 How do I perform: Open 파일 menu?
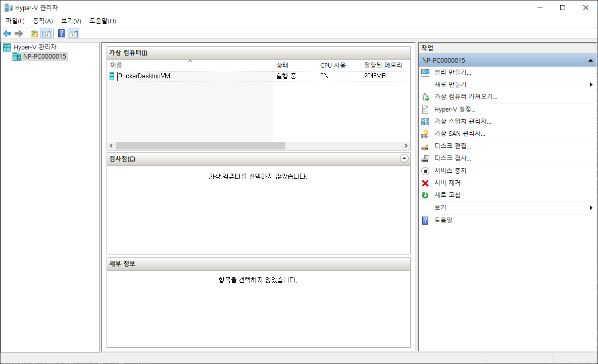15,21
